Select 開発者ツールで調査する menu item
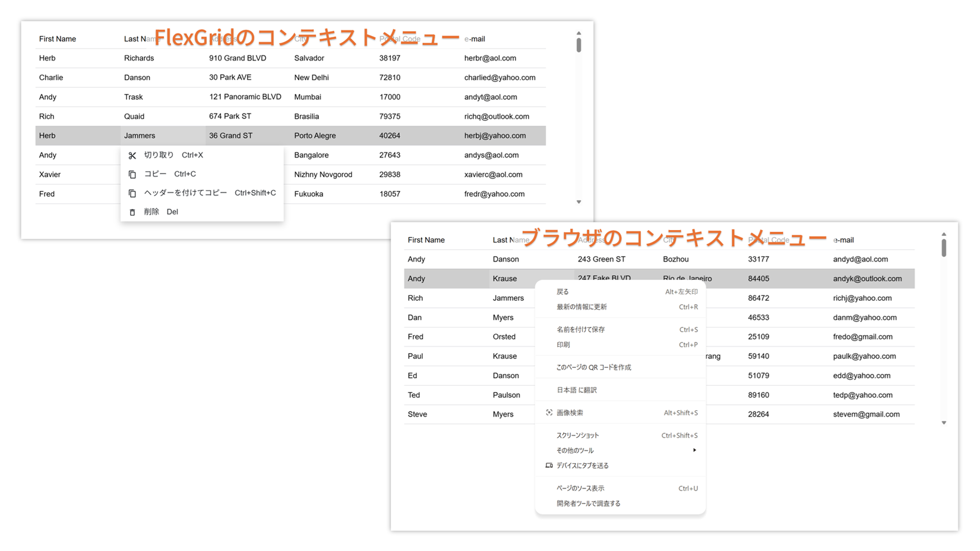980x551 pixels. (620, 503)
